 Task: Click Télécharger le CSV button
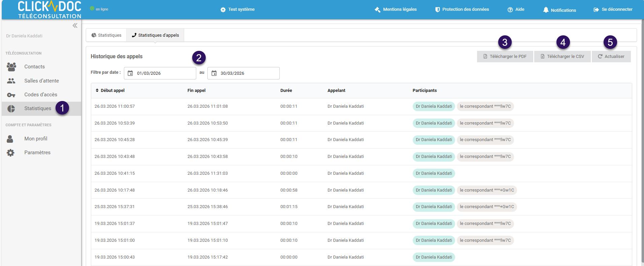[x=562, y=57]
